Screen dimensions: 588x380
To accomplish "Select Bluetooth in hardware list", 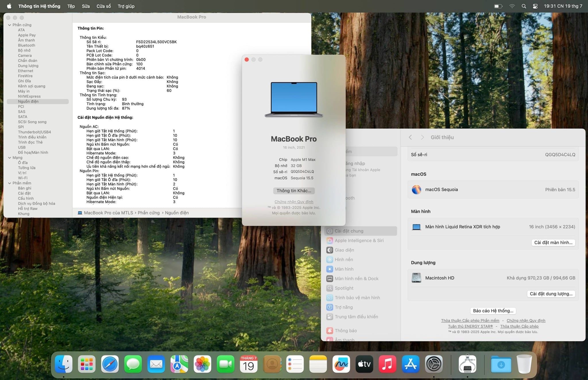I will [x=26, y=45].
